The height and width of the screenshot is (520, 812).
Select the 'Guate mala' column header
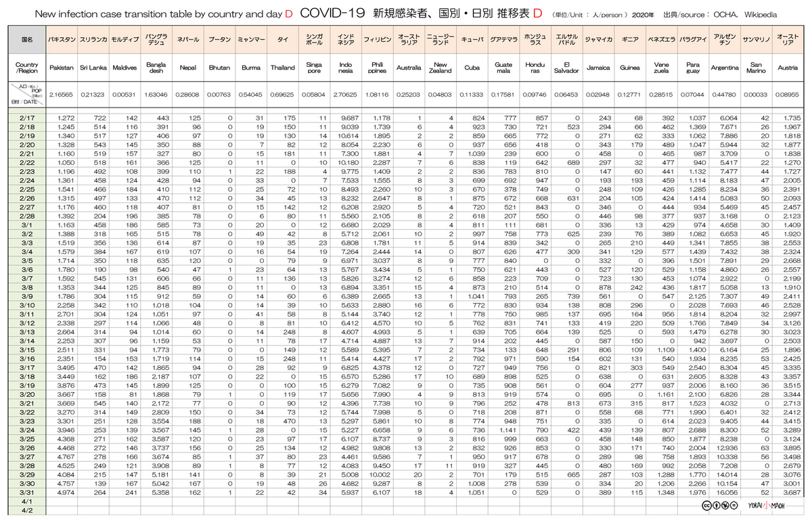pyautogui.click(x=503, y=68)
